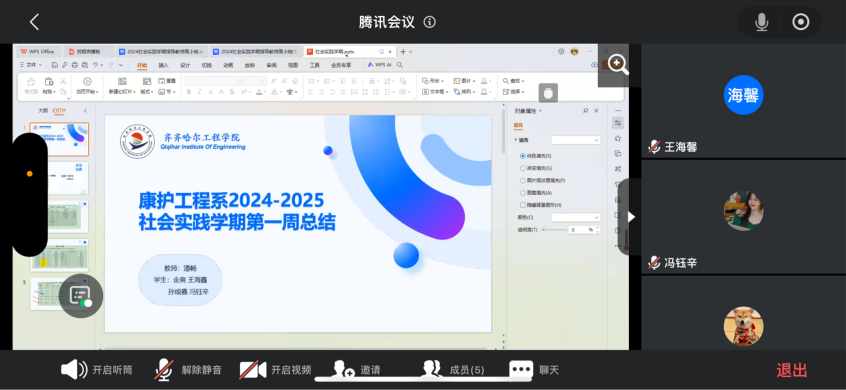
Task: Check the 隐藏背景图形 checkbox
Action: [523, 205]
